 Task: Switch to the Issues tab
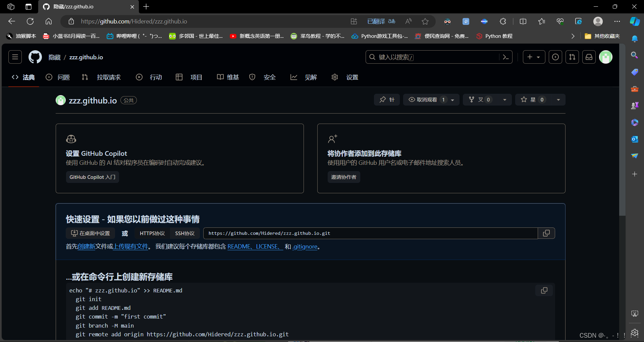[x=58, y=77]
